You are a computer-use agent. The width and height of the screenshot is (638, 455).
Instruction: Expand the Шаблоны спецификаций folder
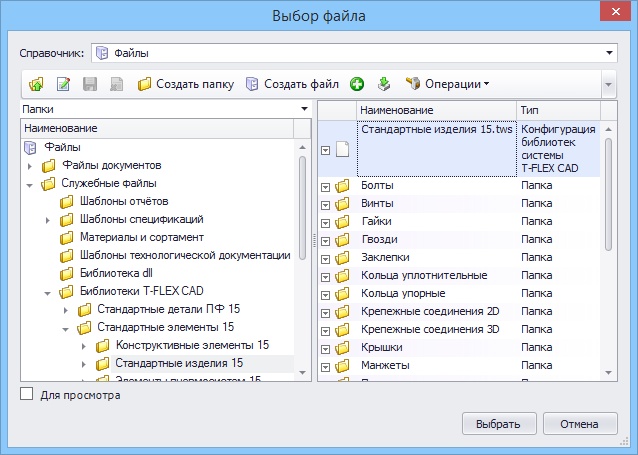coord(48,220)
